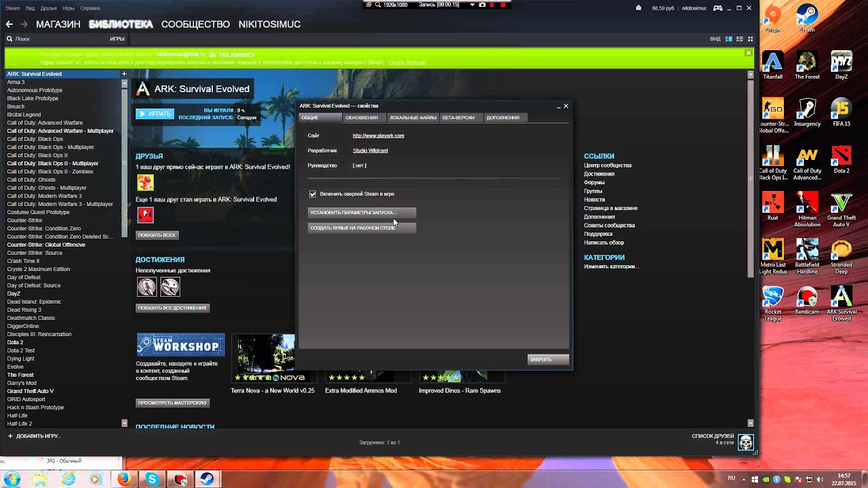
Task: Click Изменить категории link
Action: pyautogui.click(x=612, y=266)
